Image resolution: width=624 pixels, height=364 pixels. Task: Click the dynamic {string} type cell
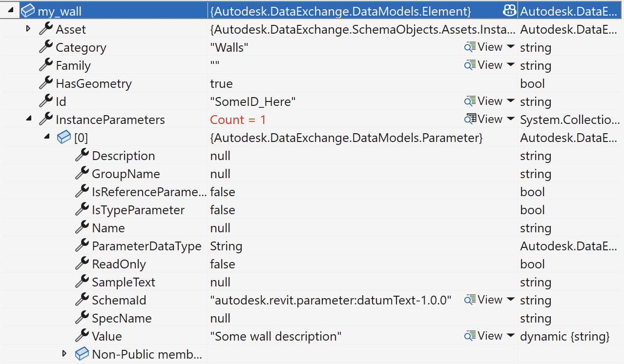click(565, 336)
